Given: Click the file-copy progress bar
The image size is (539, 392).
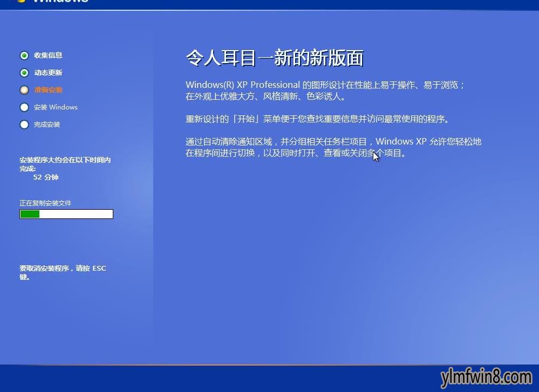Looking at the screenshot, I should pos(66,214).
